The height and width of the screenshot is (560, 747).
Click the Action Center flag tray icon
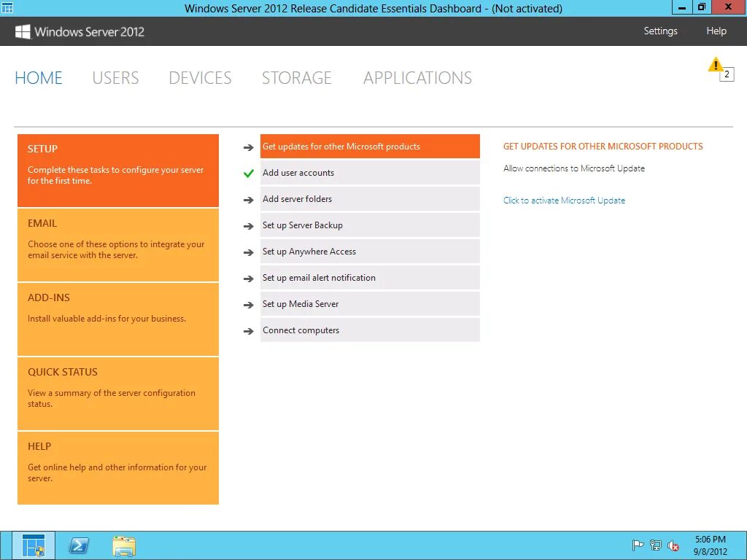tap(638, 545)
